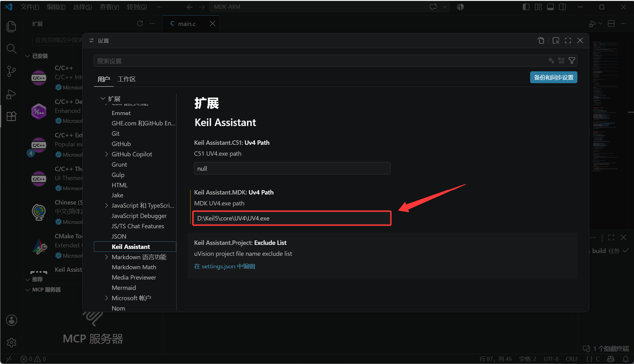Edit the MDK Uv4 Path field
Image resolution: width=634 pixels, height=364 pixels.
pos(292,218)
